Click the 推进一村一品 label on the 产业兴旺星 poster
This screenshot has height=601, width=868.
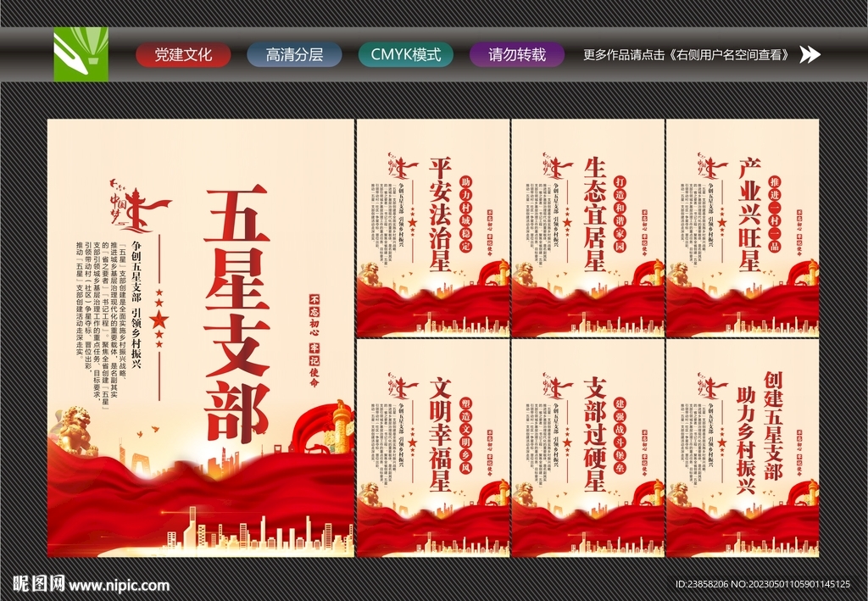click(x=775, y=214)
